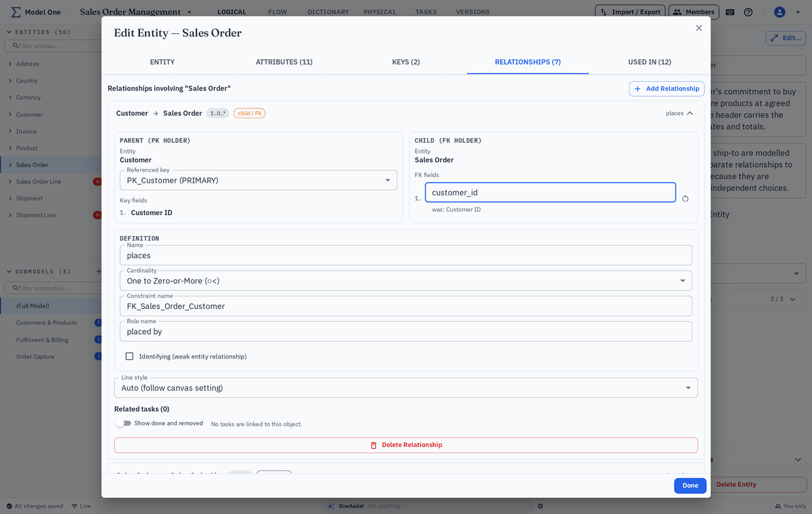Screen dimensions: 812x514
Task: Click the Live connection status icon
Action: point(74,506)
